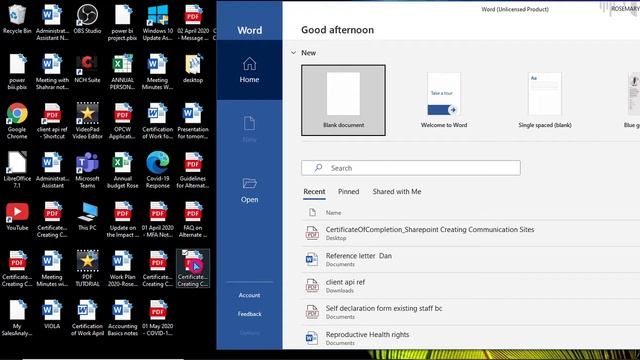The height and width of the screenshot is (360, 640).
Task: Open the client api ref recent file
Action: [471, 286]
